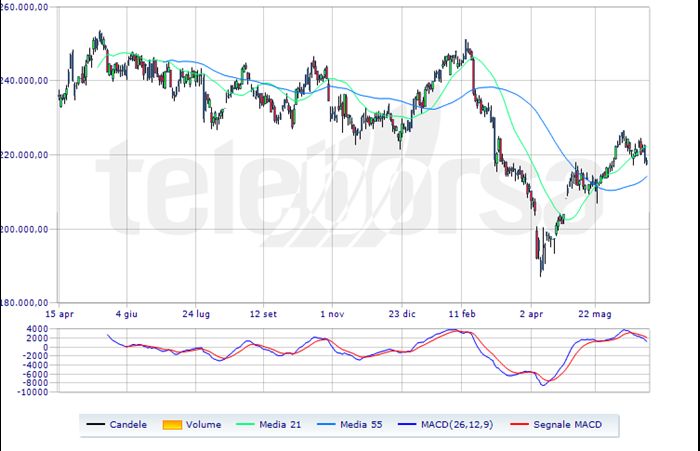700x451 pixels.
Task: Click the -10000 MACD axis label
Action: pyautogui.click(x=33, y=392)
